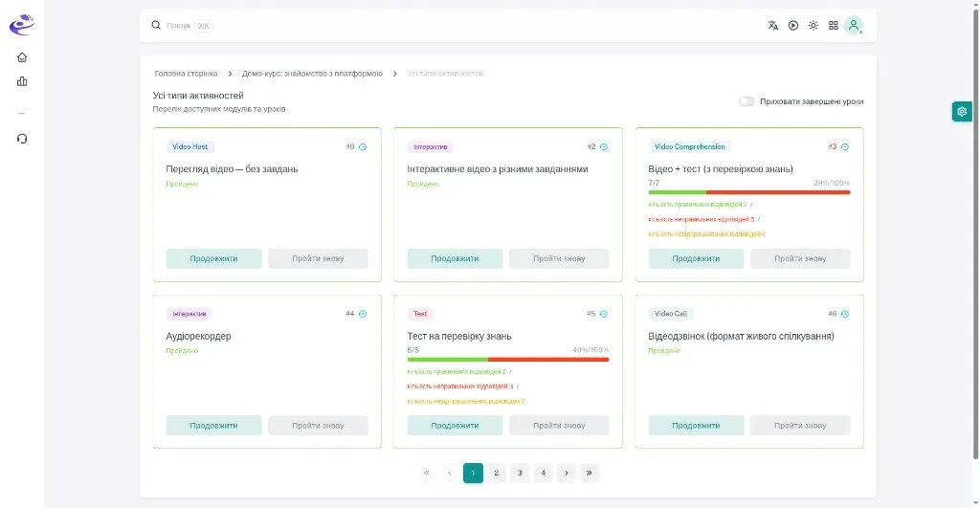
Task: Go to the next page arrow
Action: [567, 473]
